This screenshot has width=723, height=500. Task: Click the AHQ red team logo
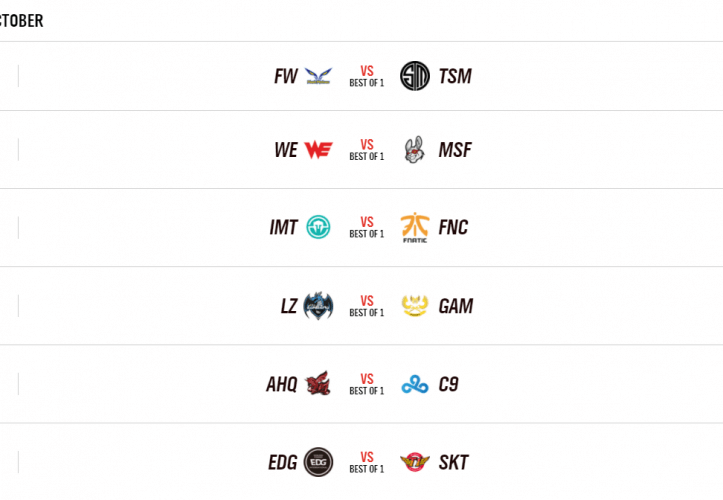point(318,384)
